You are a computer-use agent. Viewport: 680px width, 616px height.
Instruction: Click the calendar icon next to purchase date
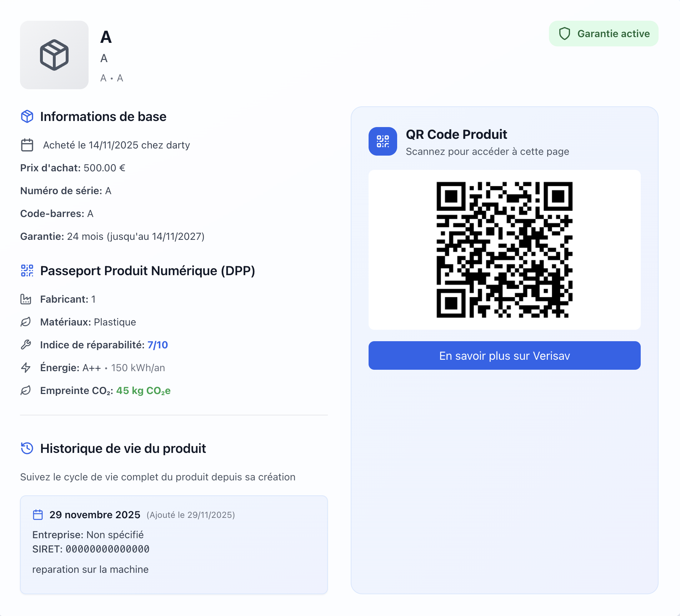(27, 145)
